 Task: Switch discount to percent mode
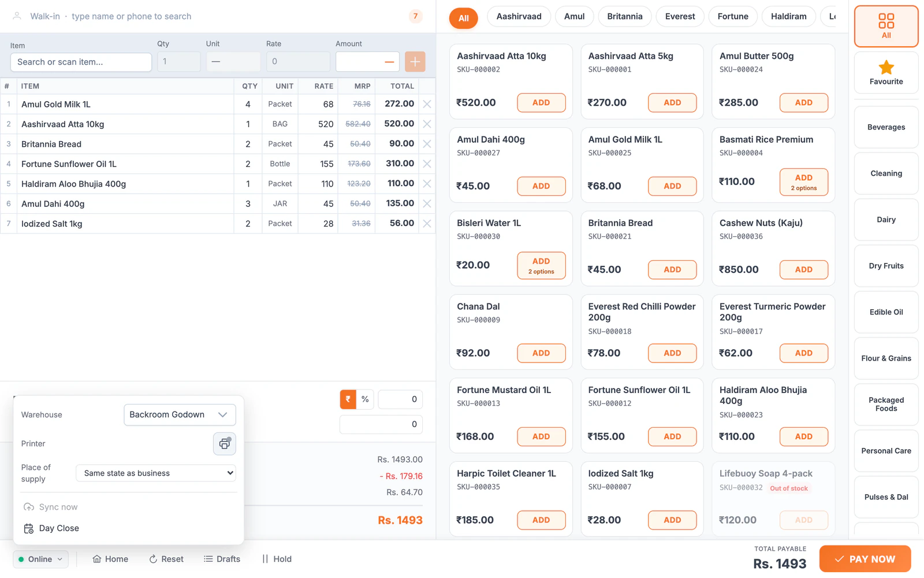pyautogui.click(x=365, y=399)
